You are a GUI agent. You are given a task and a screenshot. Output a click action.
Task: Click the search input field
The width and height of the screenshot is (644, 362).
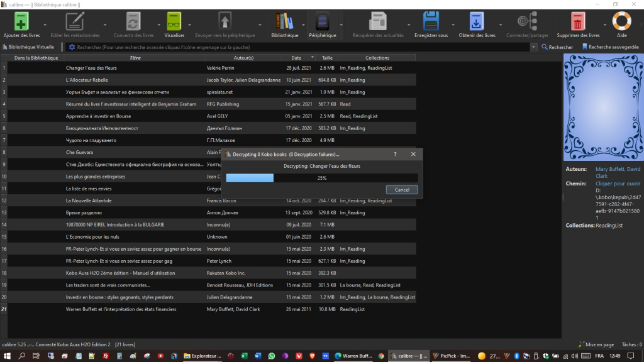point(302,47)
